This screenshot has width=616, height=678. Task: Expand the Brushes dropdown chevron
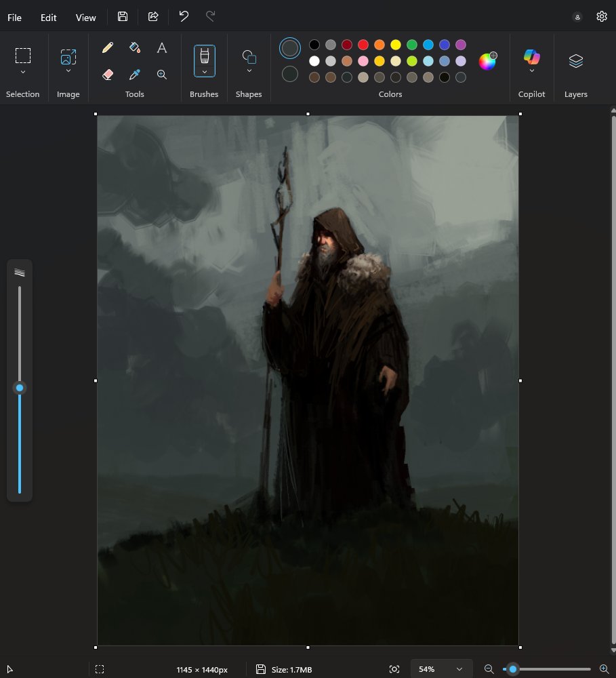pos(205,72)
